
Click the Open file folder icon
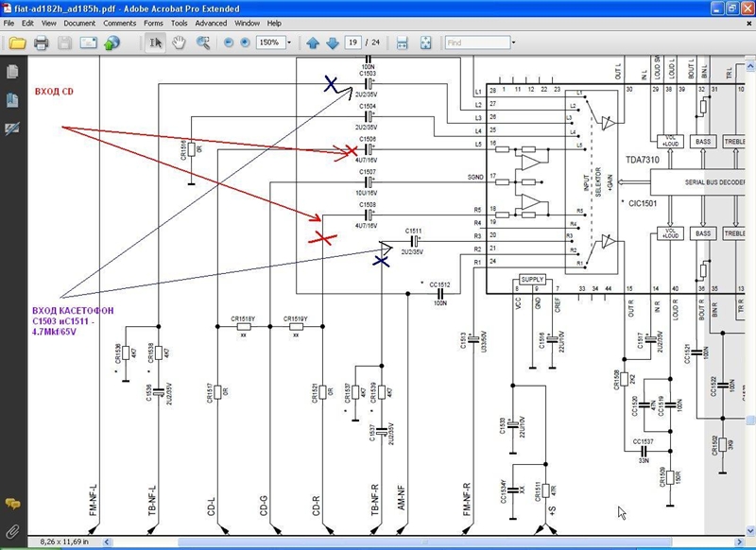click(x=17, y=43)
